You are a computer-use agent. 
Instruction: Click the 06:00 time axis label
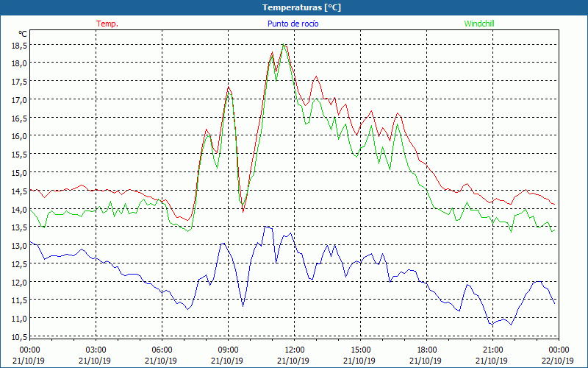(x=162, y=350)
